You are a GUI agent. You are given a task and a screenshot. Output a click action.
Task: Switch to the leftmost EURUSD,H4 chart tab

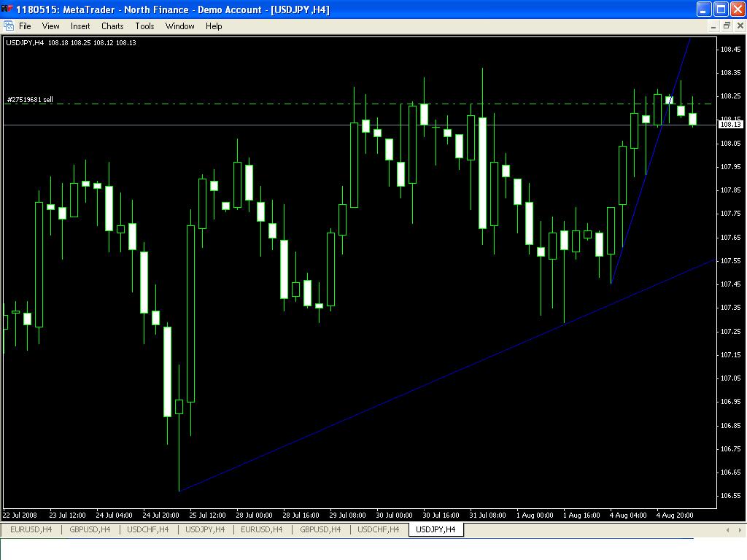pyautogui.click(x=31, y=529)
